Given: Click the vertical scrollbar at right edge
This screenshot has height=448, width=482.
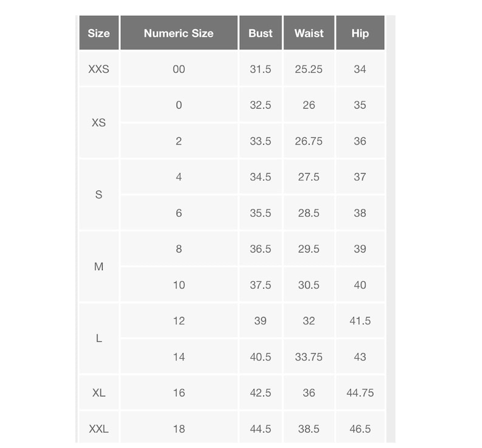Looking at the screenshot, I should [x=391, y=229].
